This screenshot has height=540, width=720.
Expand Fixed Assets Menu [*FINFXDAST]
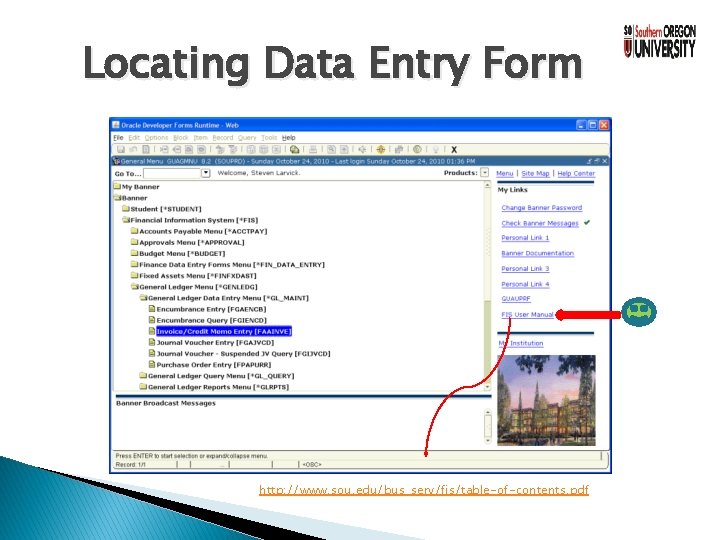click(x=135, y=276)
